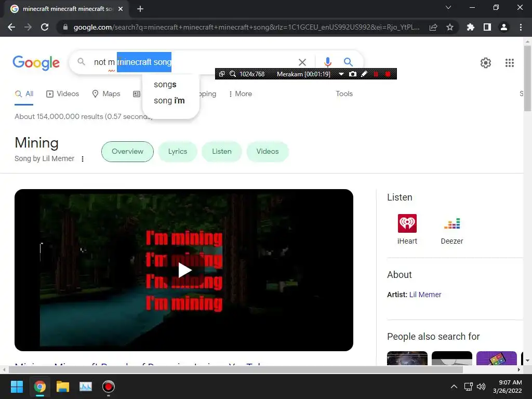Listen on Deezer
Image resolution: width=532 pixels, height=399 pixels.
(451, 230)
